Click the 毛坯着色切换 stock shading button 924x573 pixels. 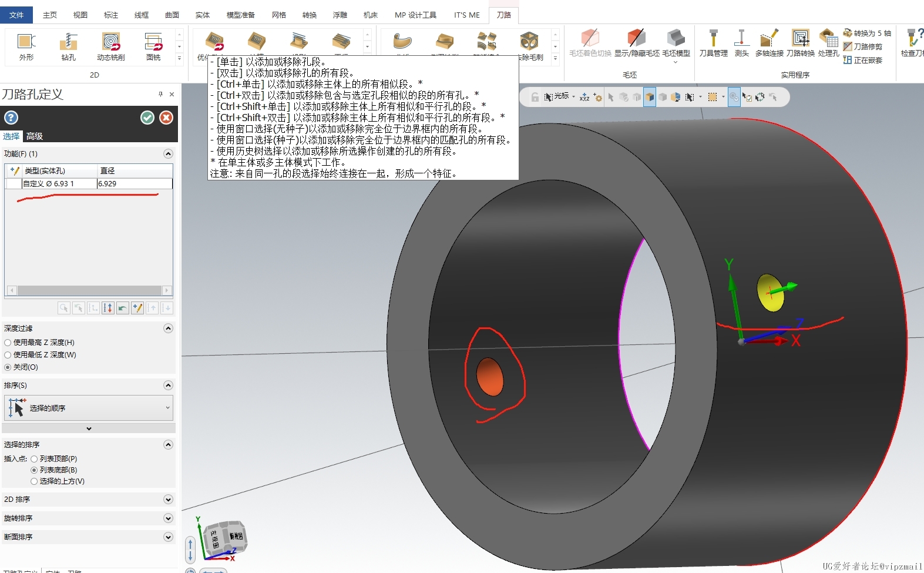[590, 43]
